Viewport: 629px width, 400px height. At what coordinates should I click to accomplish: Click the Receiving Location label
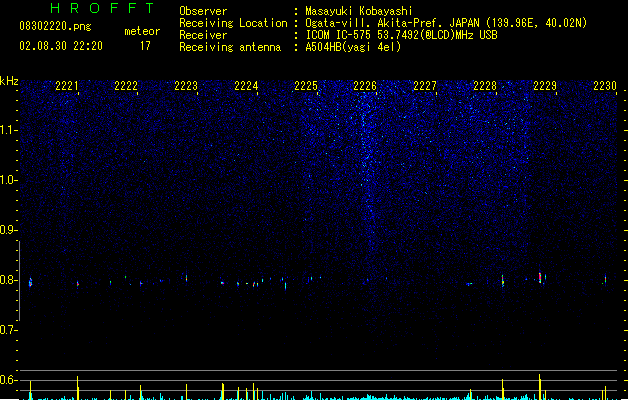point(233,23)
